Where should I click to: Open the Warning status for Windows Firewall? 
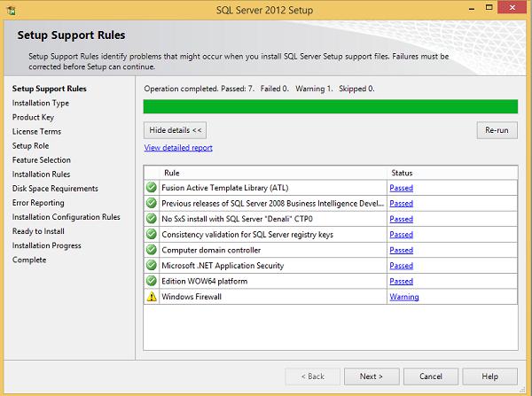coord(404,297)
